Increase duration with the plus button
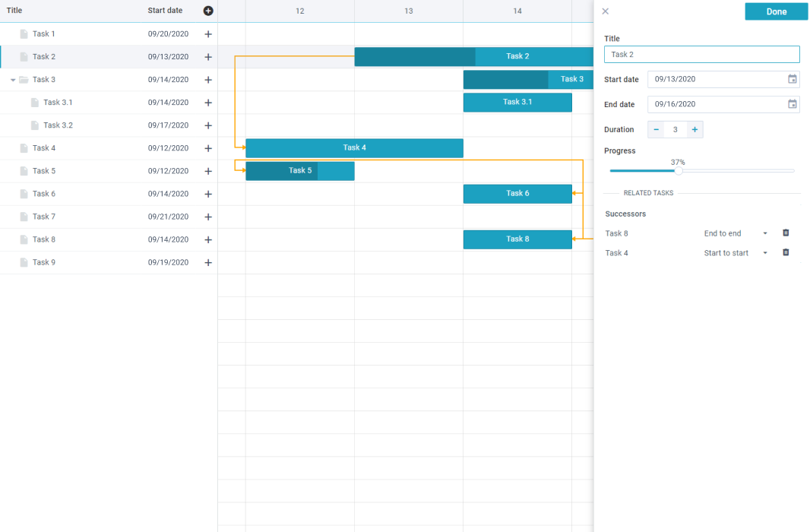 695,130
